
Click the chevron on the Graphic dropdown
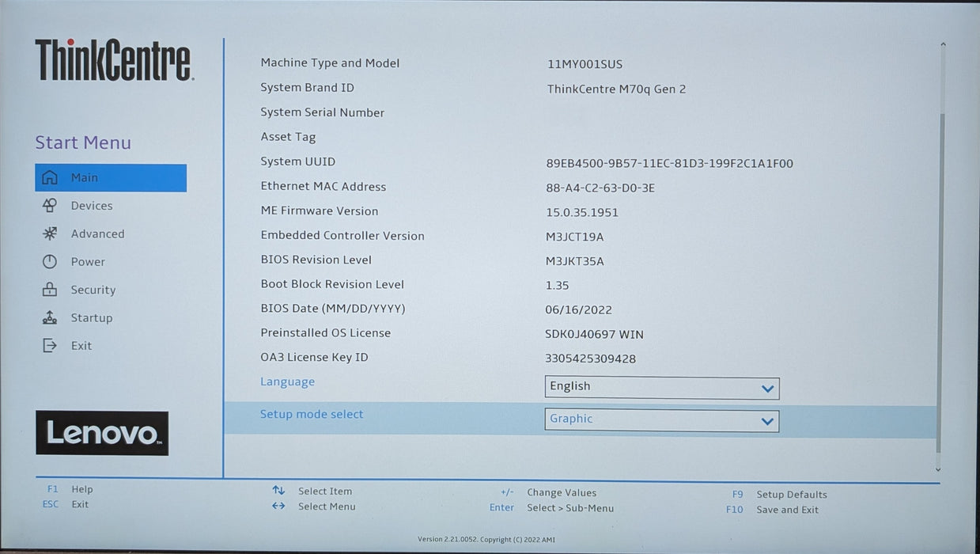[x=766, y=421]
